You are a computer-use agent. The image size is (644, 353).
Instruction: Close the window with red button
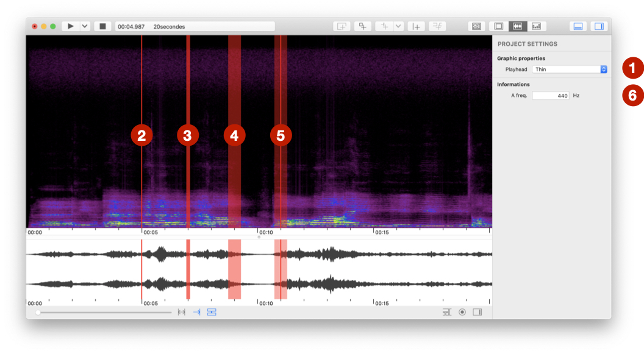click(35, 26)
